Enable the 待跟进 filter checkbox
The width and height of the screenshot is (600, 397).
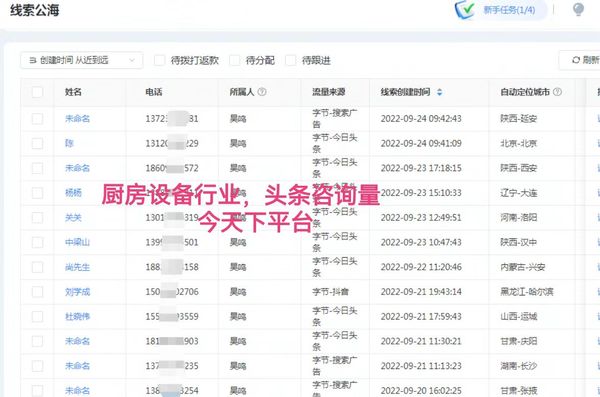pos(291,60)
